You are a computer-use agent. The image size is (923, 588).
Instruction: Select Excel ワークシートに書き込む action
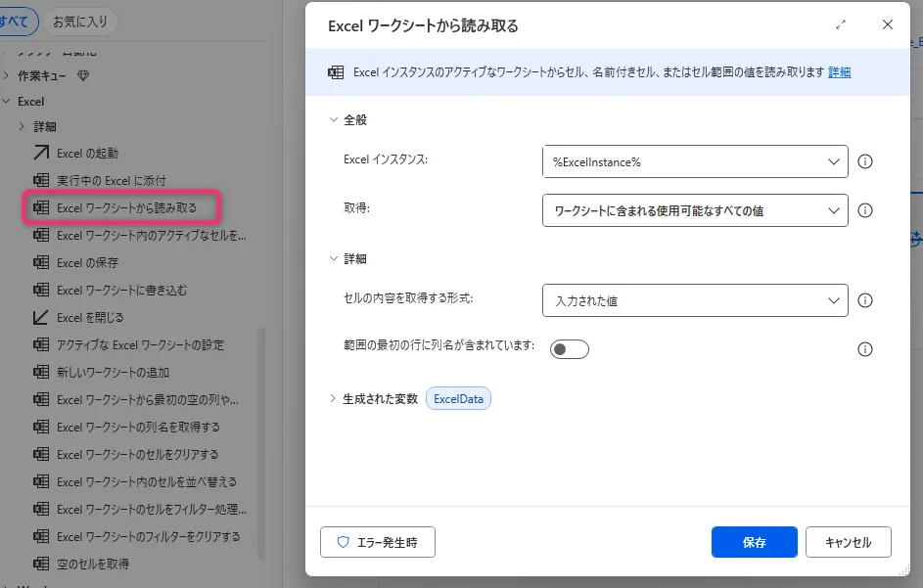[121, 290]
